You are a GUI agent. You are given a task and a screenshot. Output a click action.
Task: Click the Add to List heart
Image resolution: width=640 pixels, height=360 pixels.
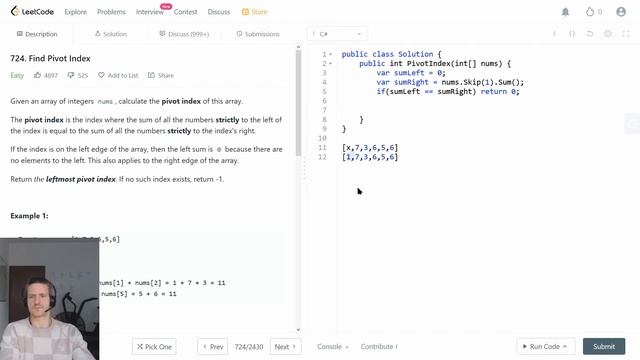click(x=101, y=75)
